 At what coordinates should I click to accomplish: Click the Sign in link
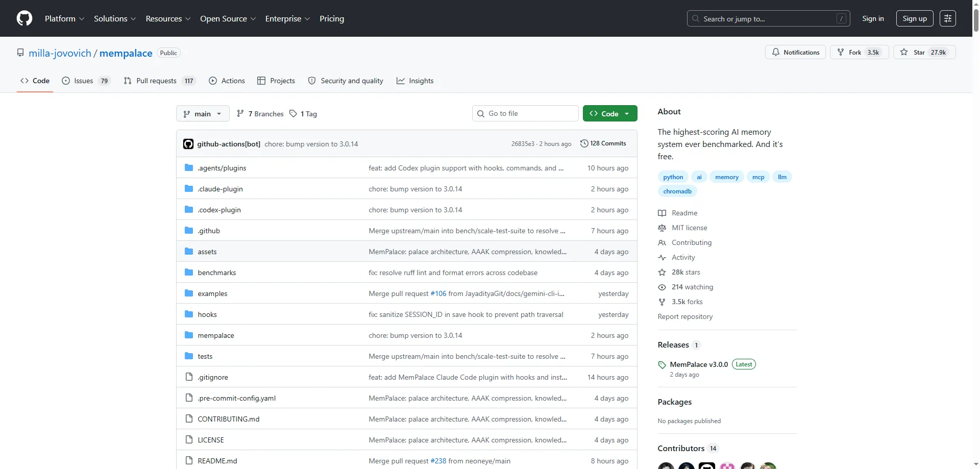pos(873,18)
